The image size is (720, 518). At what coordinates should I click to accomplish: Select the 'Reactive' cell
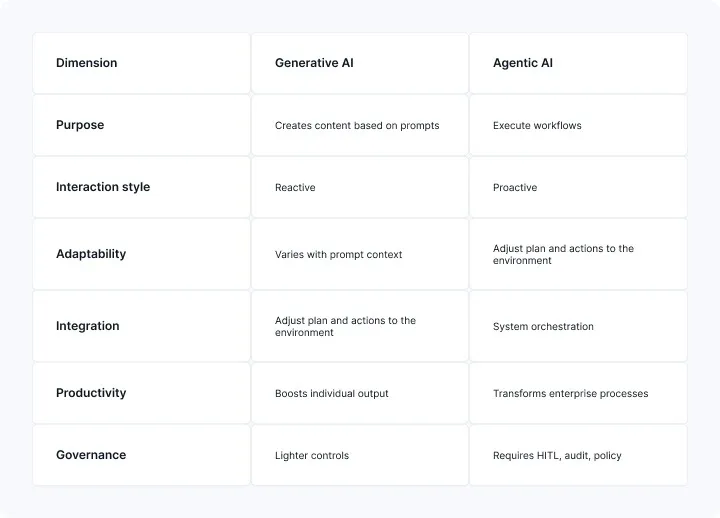(360, 187)
